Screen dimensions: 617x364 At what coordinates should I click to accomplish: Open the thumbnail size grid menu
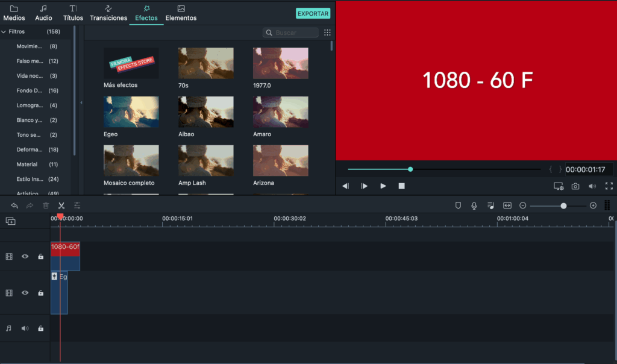pyautogui.click(x=327, y=33)
